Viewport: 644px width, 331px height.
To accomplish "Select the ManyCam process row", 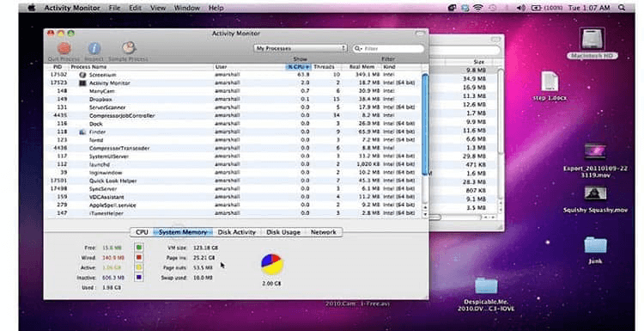I will [x=234, y=91].
